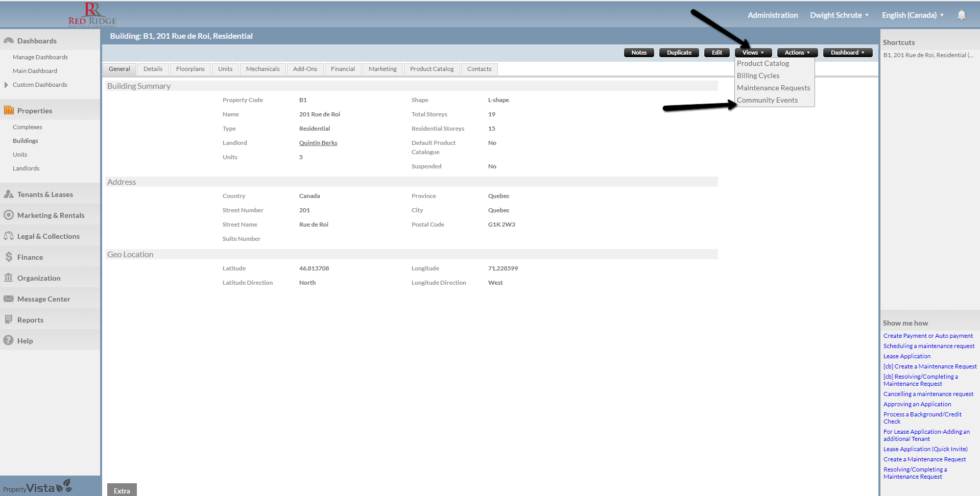Click the Legal & Collections scales icon
Viewport: 980px width, 496px height.
(x=9, y=236)
